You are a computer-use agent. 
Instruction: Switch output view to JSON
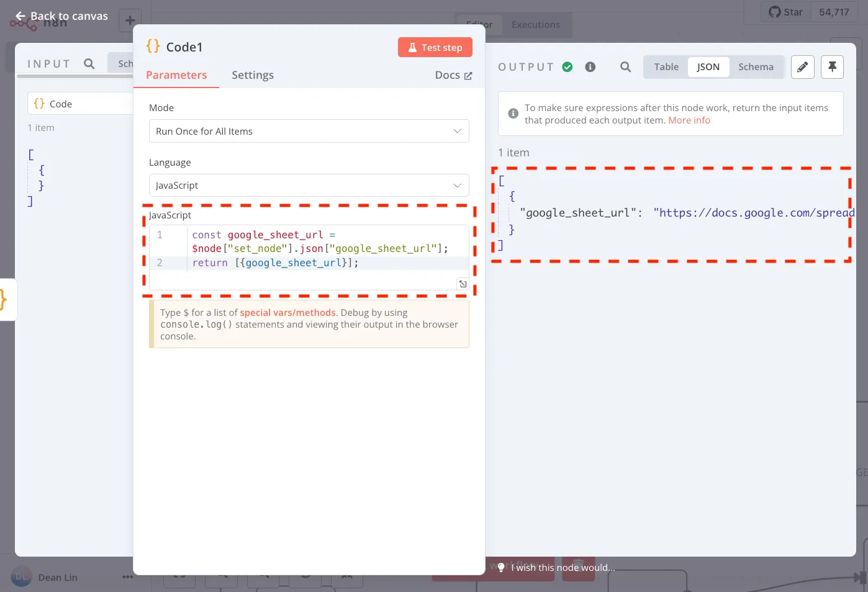pos(708,67)
